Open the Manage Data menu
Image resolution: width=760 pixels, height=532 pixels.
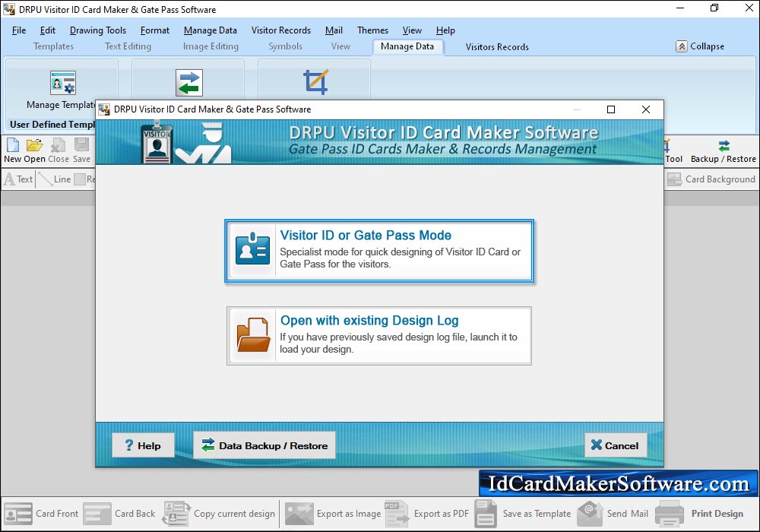211,30
